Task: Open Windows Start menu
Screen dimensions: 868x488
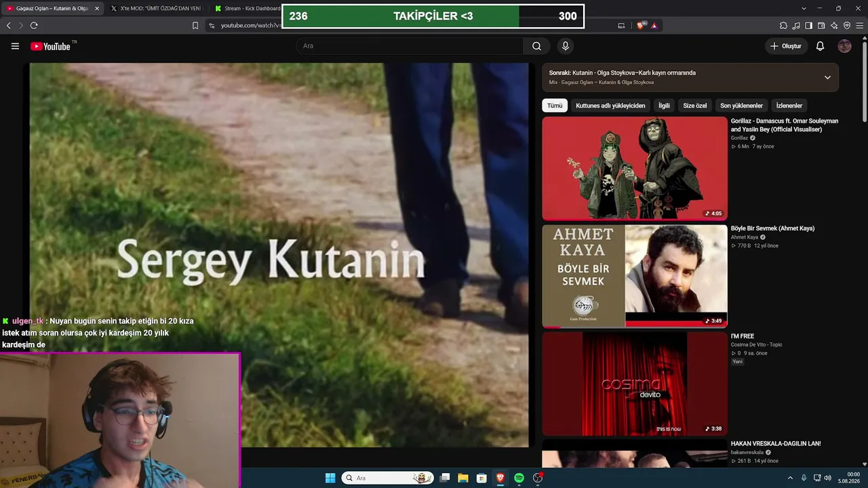Action: tap(330, 478)
